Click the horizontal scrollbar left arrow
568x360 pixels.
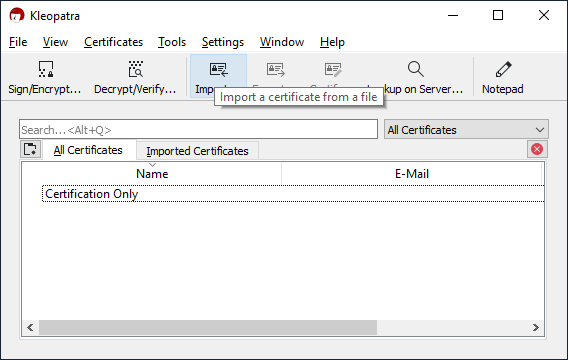point(30,327)
